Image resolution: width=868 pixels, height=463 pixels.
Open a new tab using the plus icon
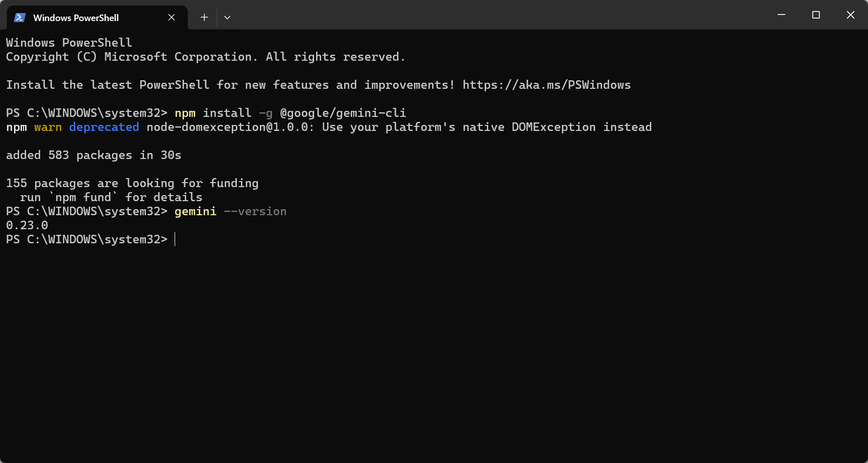[x=204, y=17]
